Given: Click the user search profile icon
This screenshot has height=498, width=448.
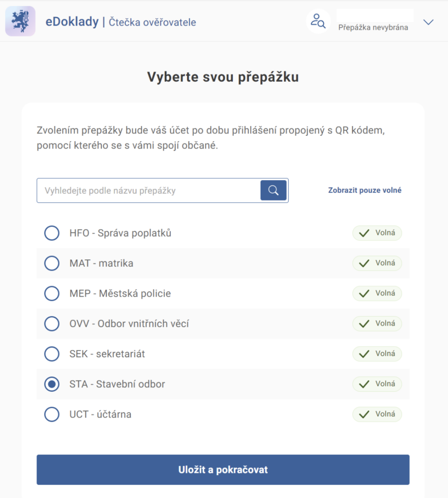Looking at the screenshot, I should [318, 21].
